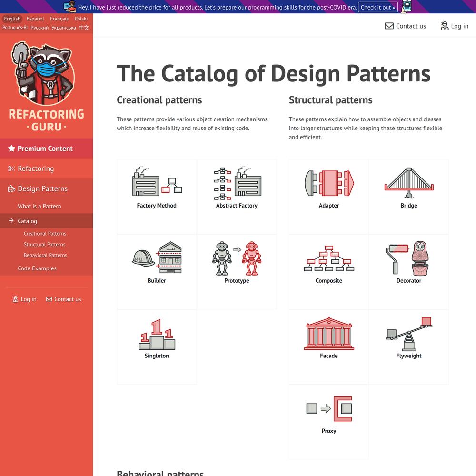This screenshot has width=476, height=476.
Task: Jump to Creational Patterns in sidebar
Action: (x=45, y=234)
